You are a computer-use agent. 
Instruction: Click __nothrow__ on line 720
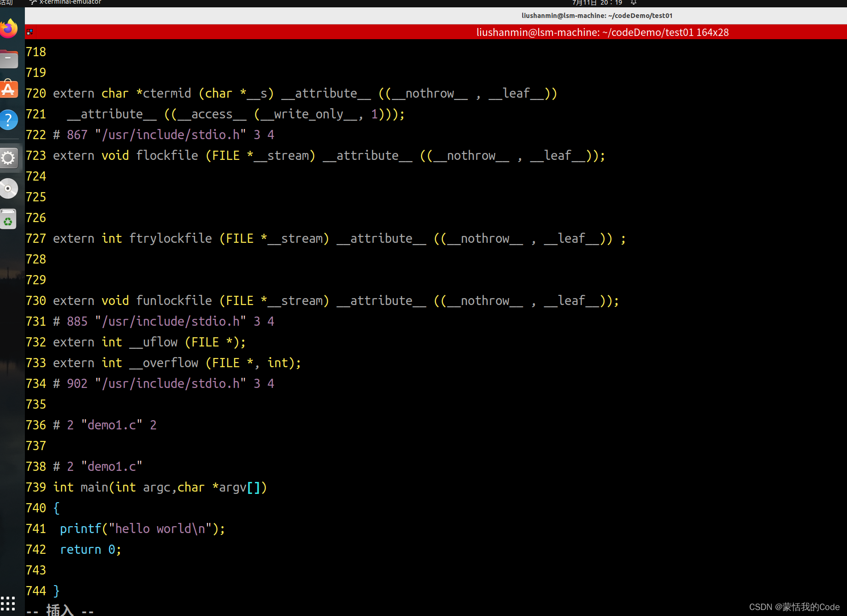pyautogui.click(x=430, y=94)
